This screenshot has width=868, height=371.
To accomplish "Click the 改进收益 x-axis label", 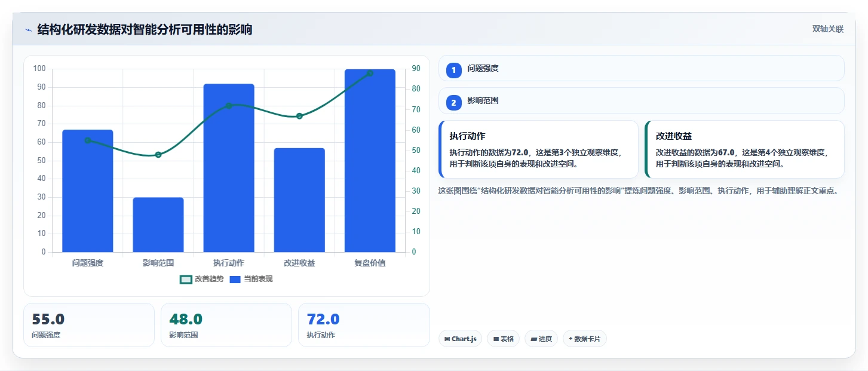I will [299, 263].
